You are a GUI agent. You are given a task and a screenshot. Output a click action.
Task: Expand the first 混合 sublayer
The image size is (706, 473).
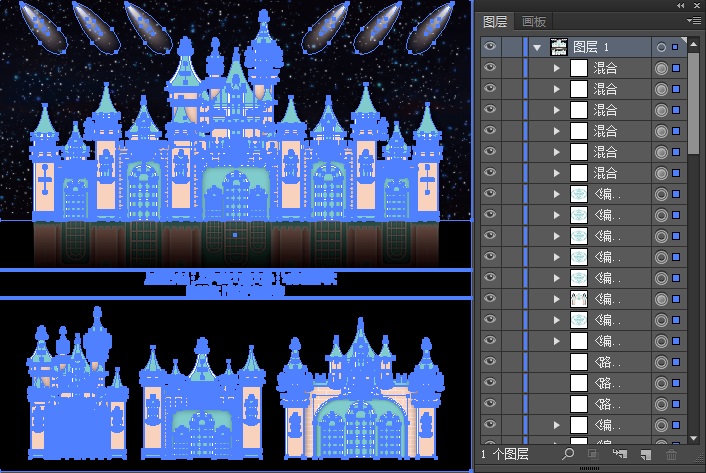click(557, 68)
